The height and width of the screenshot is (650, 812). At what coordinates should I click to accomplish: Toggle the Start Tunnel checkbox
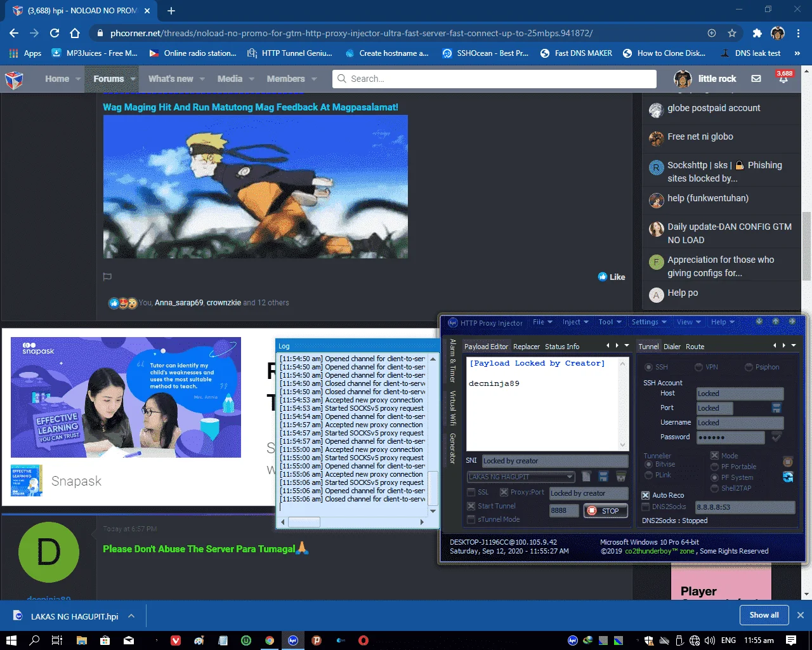(x=471, y=506)
